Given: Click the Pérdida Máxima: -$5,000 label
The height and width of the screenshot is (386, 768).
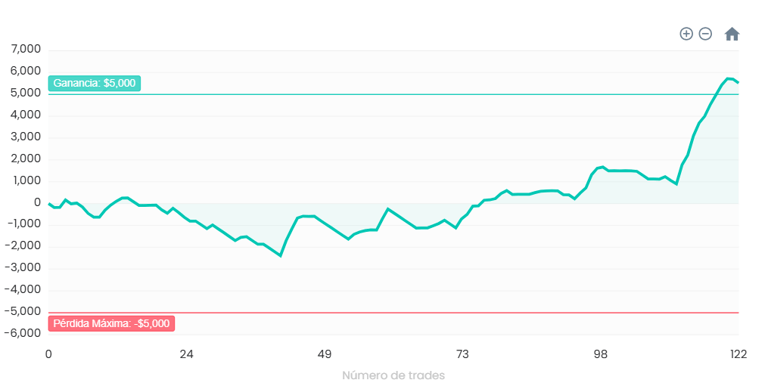Looking at the screenshot, I should pos(112,324).
